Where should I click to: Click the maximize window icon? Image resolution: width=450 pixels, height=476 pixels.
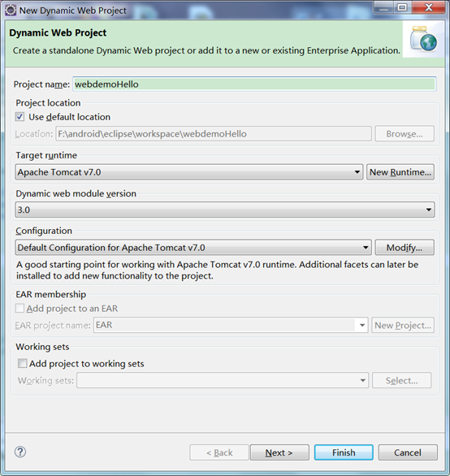point(402,7)
